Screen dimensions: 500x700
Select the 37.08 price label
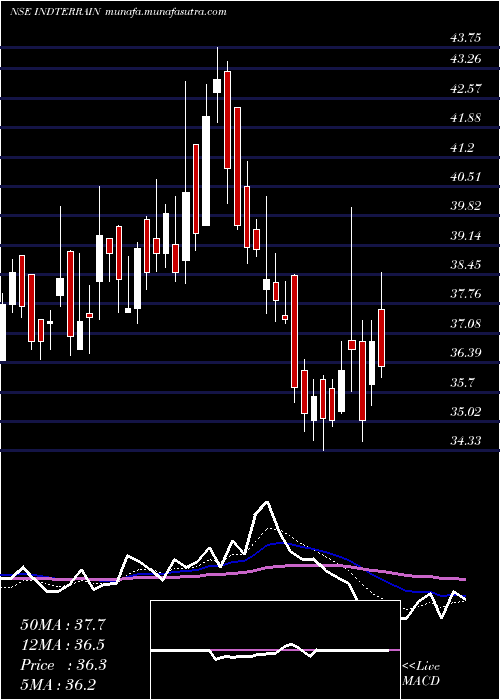(466, 324)
